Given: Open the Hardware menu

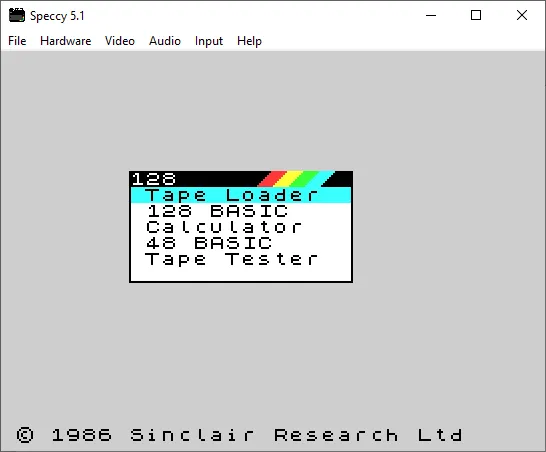Looking at the screenshot, I should (x=65, y=41).
